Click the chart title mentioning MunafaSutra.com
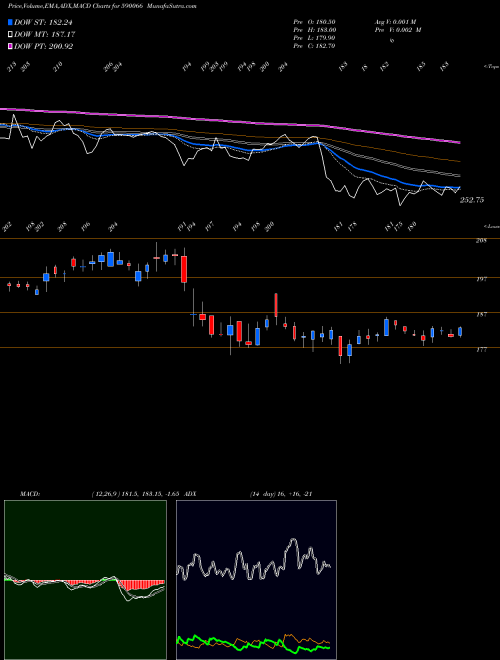Image resolution: width=500 pixels, height=660 pixels. click(x=102, y=6)
